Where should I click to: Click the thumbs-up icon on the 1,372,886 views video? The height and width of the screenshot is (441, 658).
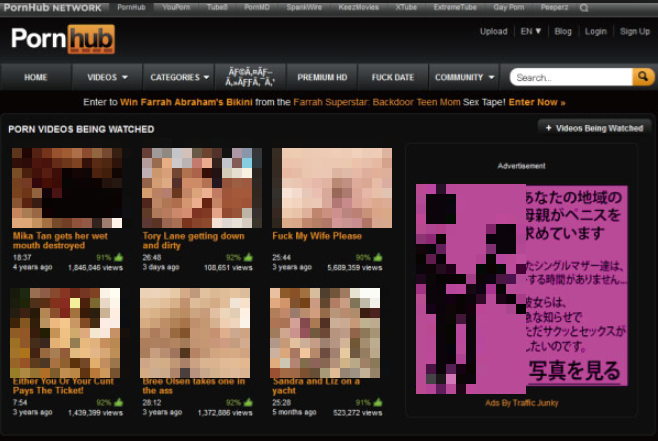click(248, 402)
